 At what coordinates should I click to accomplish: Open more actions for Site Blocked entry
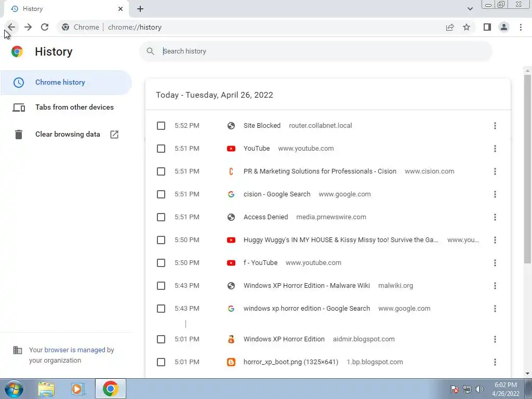pyautogui.click(x=495, y=126)
